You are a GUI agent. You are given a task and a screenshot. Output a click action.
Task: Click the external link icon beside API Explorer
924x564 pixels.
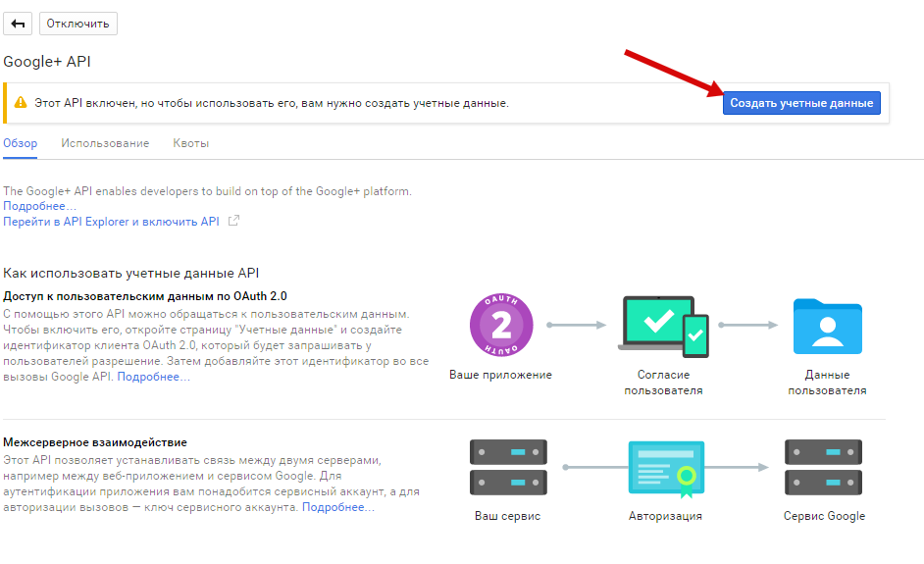(x=233, y=222)
